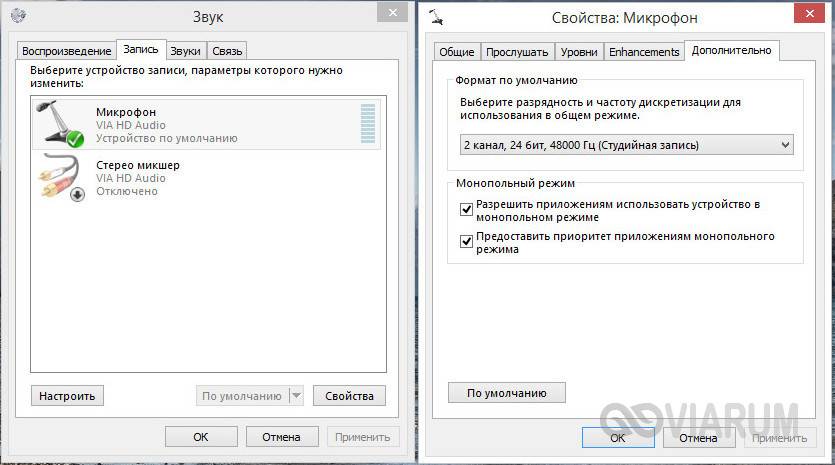Close the Звук window
835x465 pixels.
392,11
